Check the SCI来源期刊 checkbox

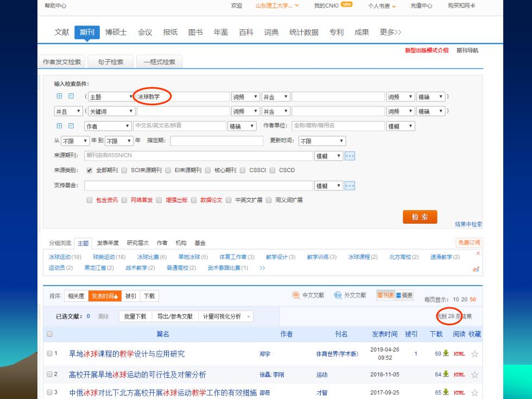124,170
